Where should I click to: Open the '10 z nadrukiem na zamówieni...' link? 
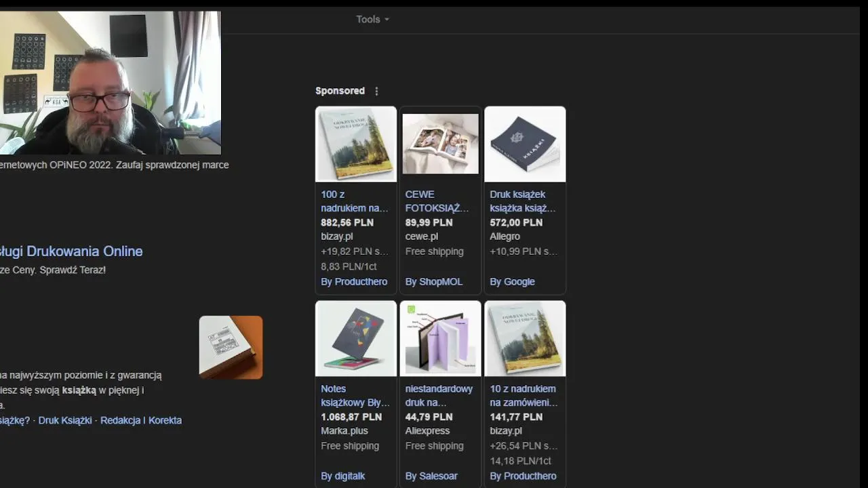[524, 396]
